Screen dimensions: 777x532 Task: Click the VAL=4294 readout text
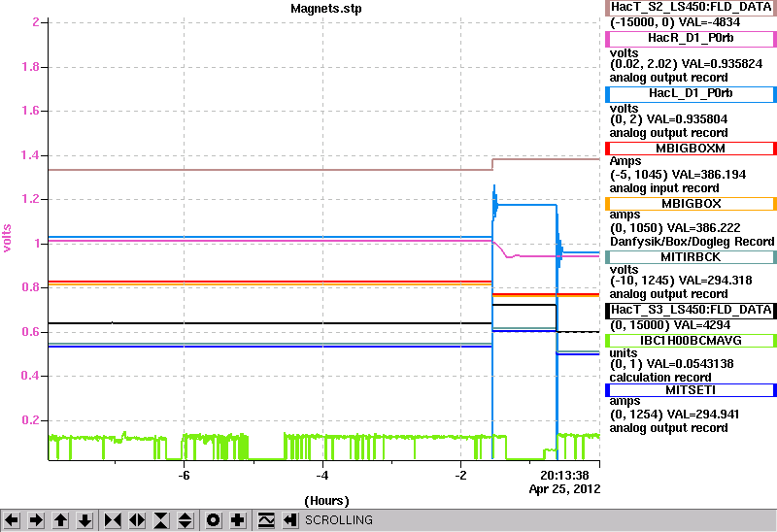click(x=703, y=325)
